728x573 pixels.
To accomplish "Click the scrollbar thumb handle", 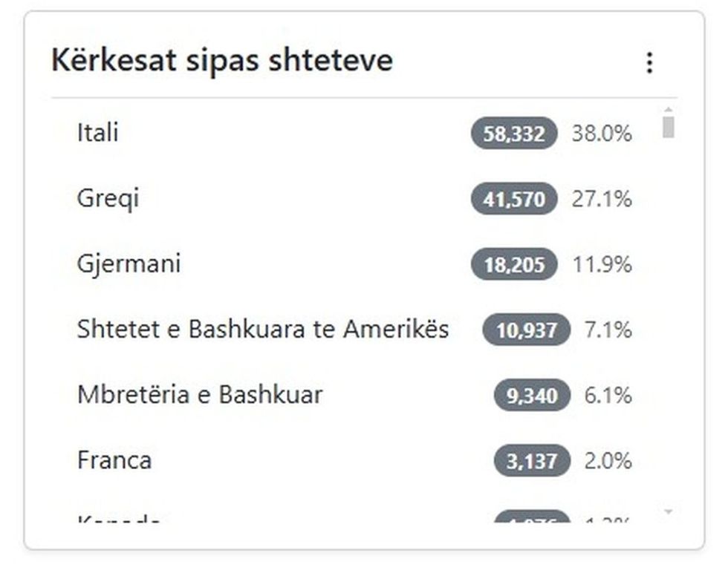I will click(669, 127).
